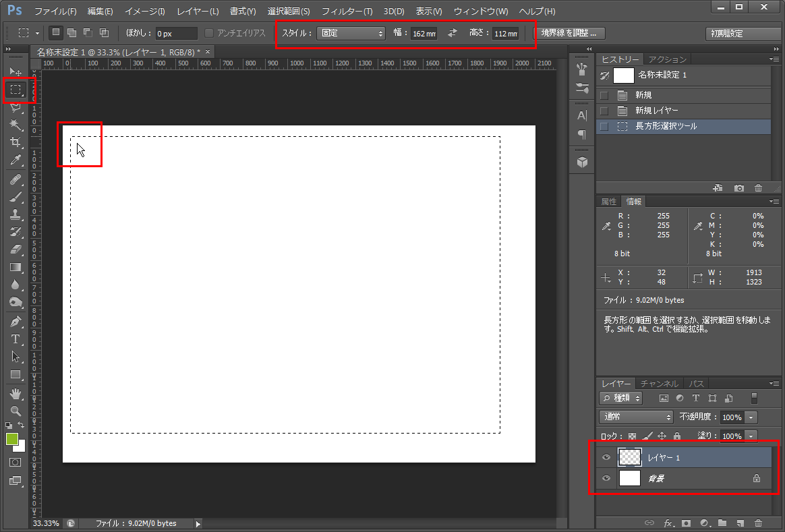Toggle visibility of the 背景 layer
This screenshot has width=785, height=532.
[606, 478]
